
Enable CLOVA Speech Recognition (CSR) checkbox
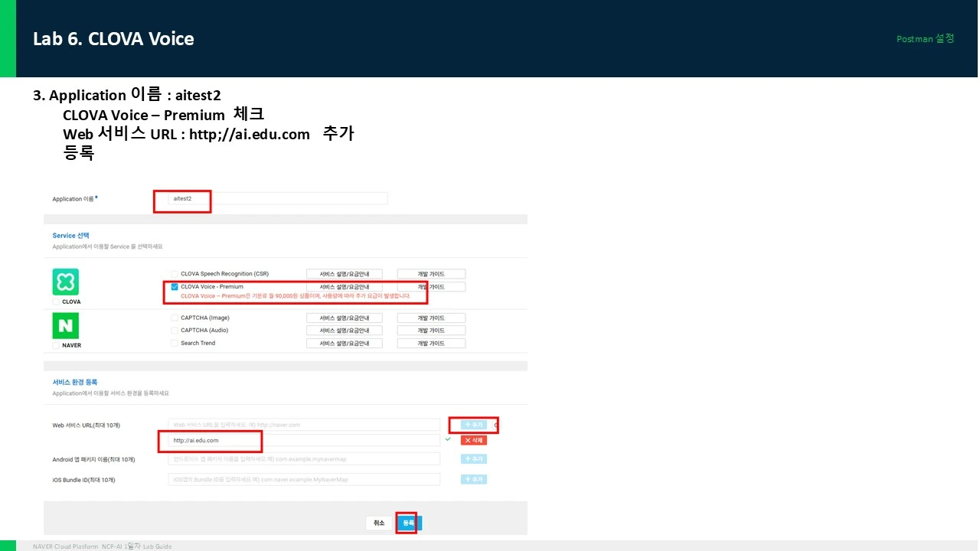coord(175,274)
